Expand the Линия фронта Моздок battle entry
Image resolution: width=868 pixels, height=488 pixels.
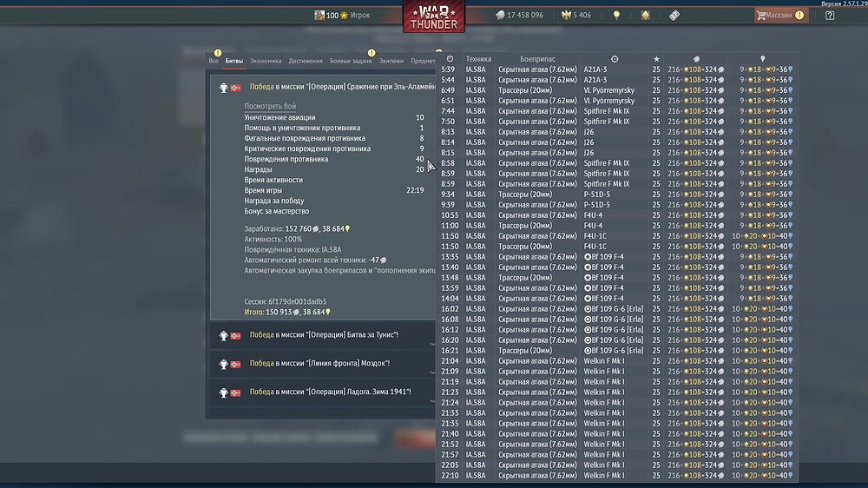[x=323, y=363]
